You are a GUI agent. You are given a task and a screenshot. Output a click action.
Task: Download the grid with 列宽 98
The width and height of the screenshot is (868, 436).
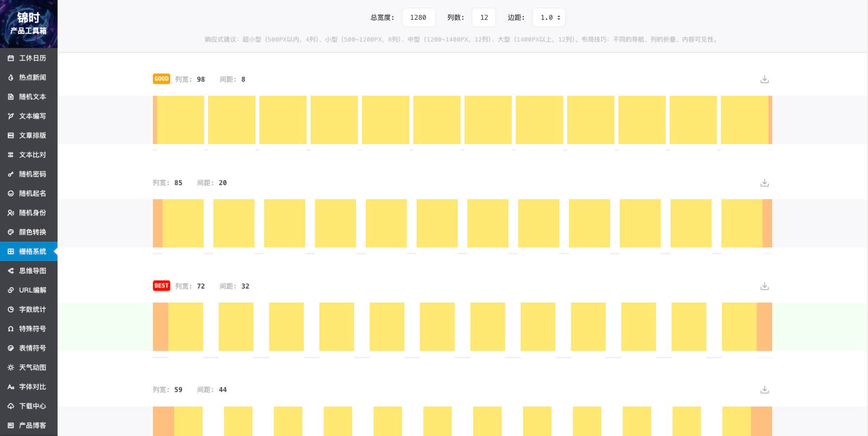[x=764, y=79]
